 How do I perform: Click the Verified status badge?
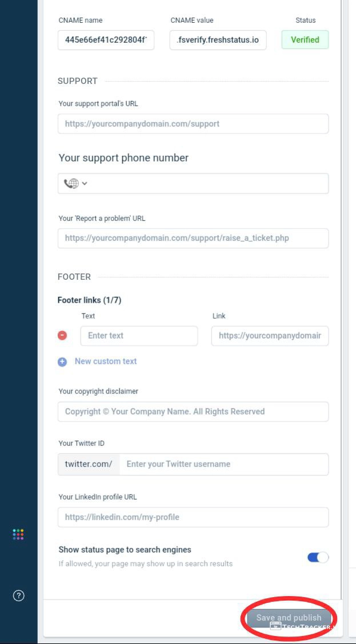(305, 40)
